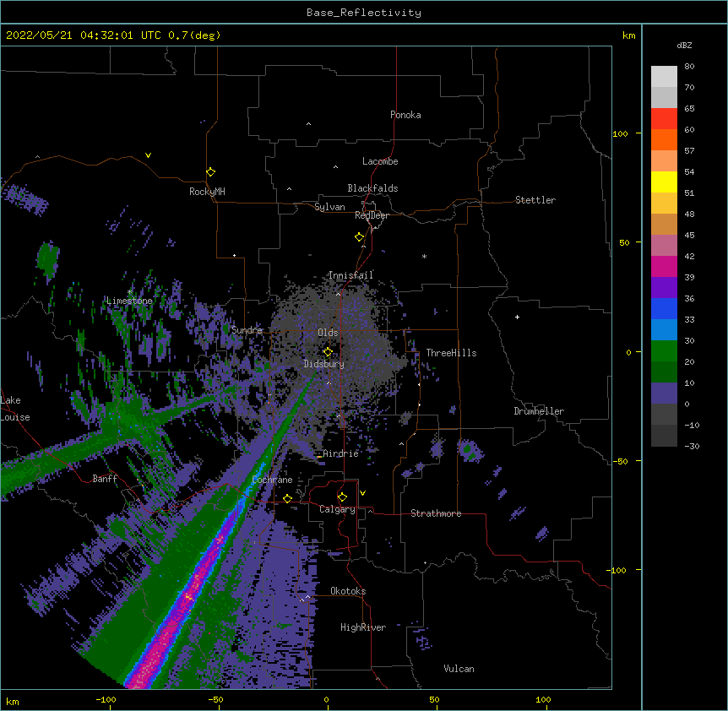Select the lightest grey swatch at legend top
This screenshot has width=728, height=711.
(664, 76)
